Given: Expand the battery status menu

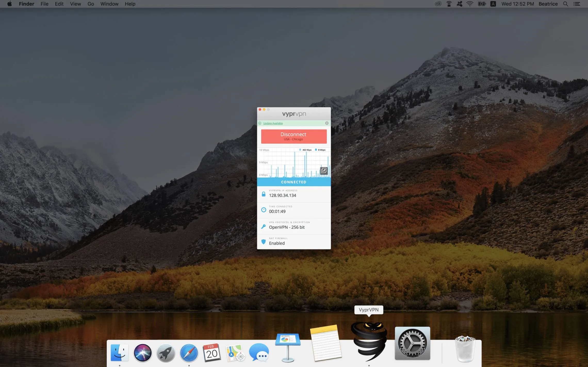Looking at the screenshot, I should 482,4.
